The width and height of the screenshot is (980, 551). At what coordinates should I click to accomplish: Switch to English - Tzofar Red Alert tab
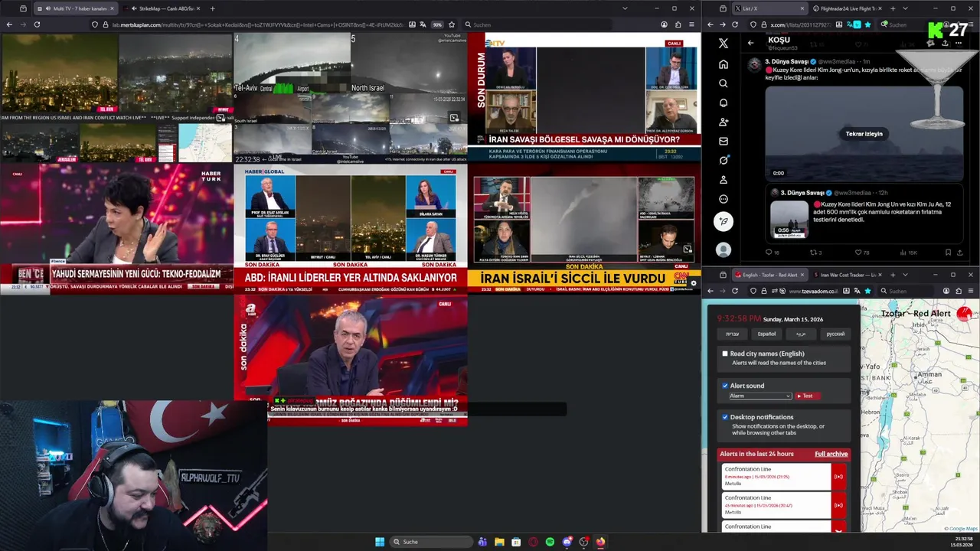[x=769, y=275]
